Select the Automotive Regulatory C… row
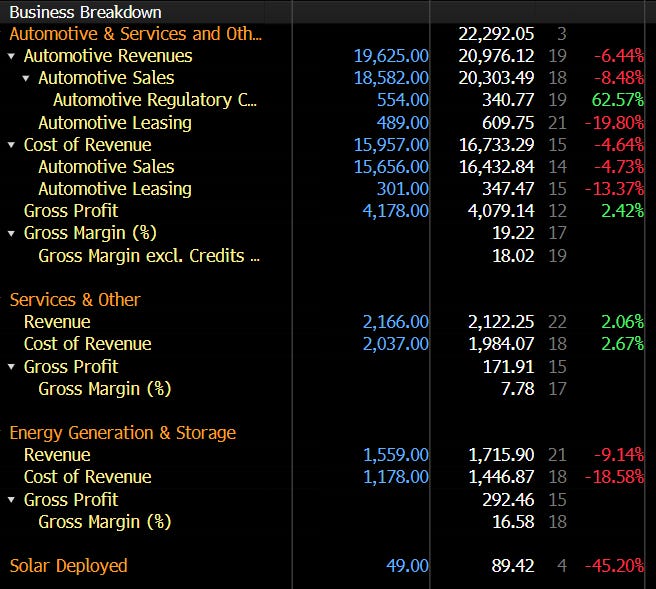 (x=154, y=100)
